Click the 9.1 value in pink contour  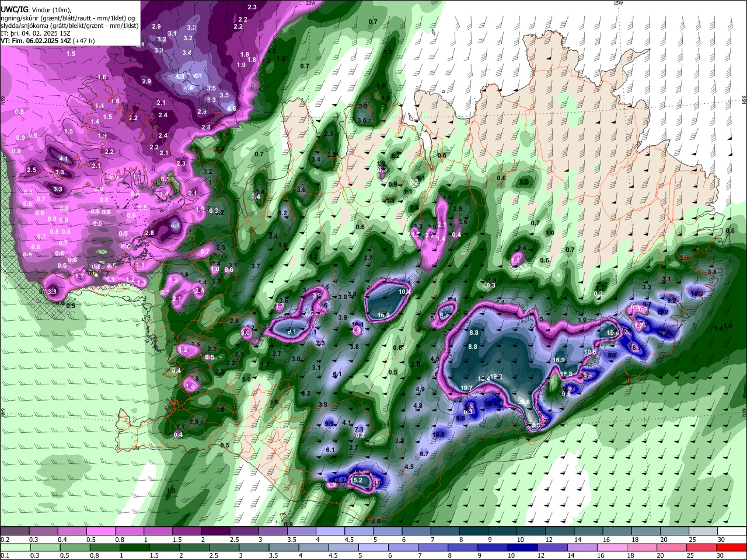tap(292, 331)
